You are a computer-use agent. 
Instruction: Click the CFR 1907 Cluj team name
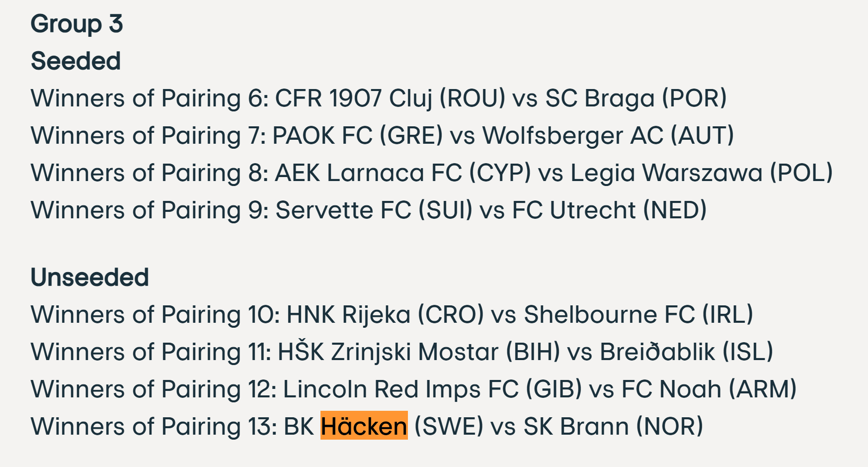coord(354,98)
